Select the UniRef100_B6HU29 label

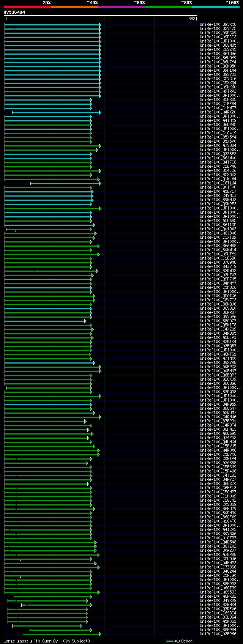(218, 509)
